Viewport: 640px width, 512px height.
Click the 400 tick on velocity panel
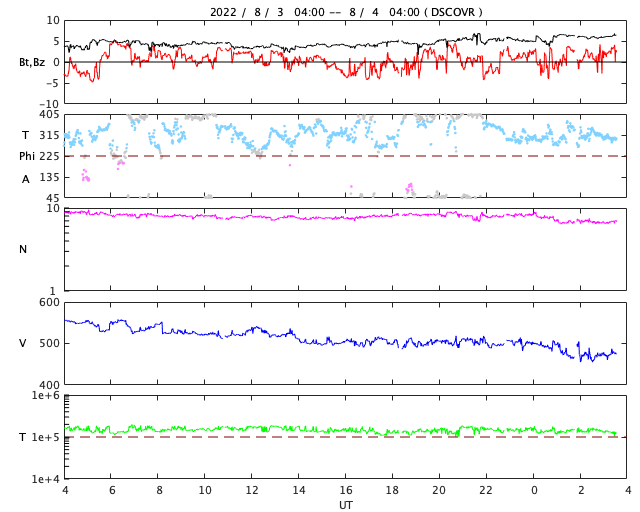point(49,385)
